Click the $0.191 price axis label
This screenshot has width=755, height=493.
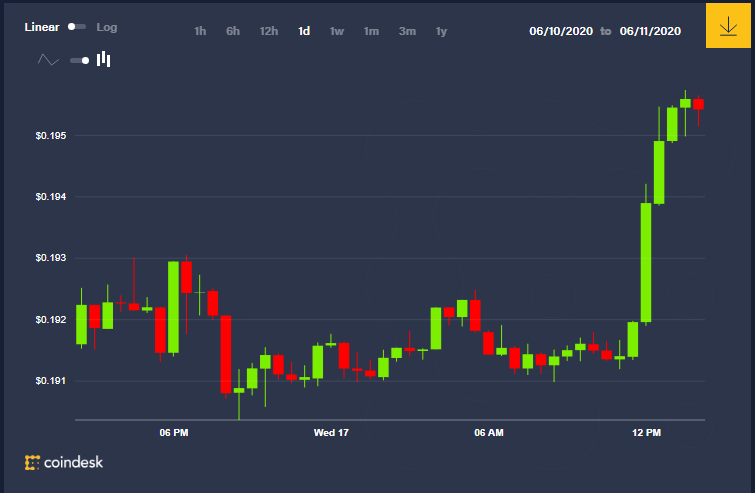[x=51, y=381]
